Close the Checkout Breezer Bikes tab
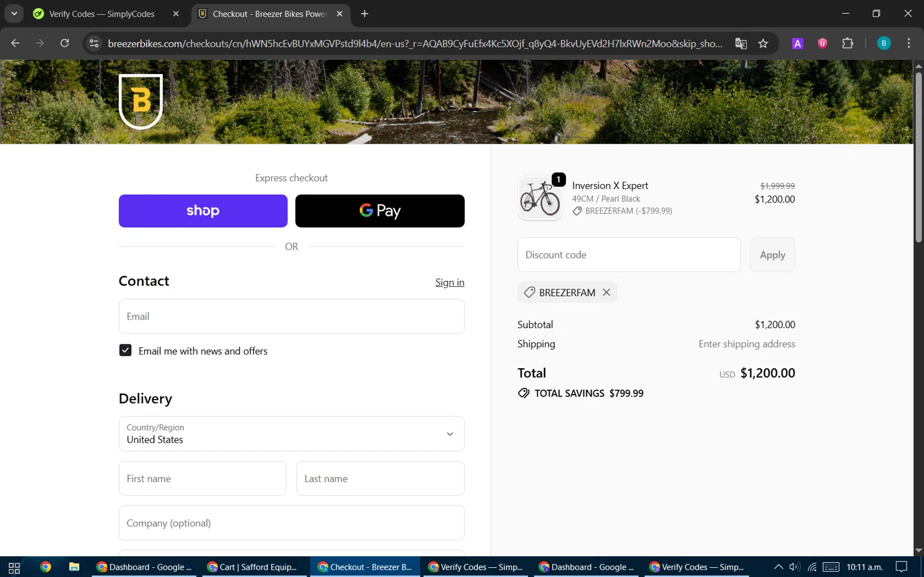Screen dimensions: 924x577 [x=339, y=14]
